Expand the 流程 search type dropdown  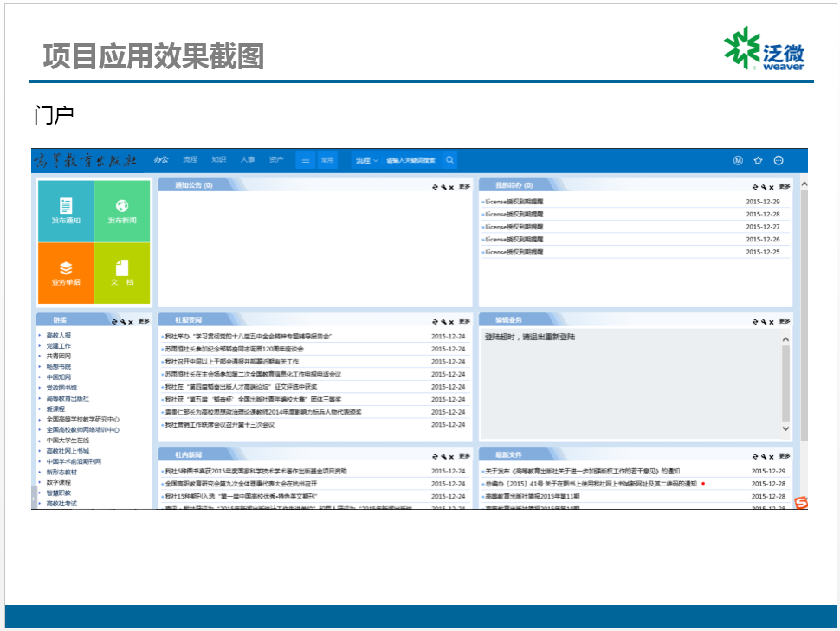click(366, 160)
